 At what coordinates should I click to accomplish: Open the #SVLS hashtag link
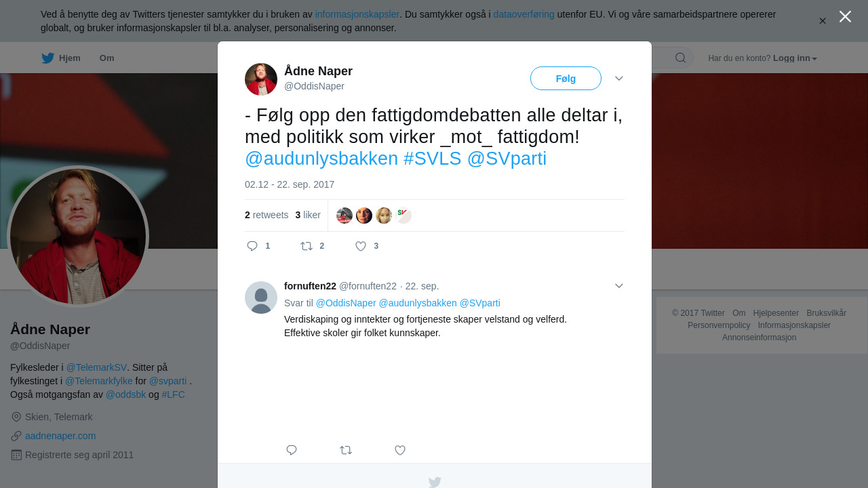click(432, 159)
